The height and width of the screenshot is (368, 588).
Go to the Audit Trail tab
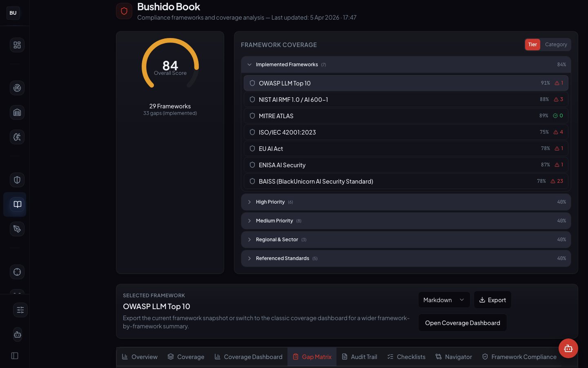point(359,357)
